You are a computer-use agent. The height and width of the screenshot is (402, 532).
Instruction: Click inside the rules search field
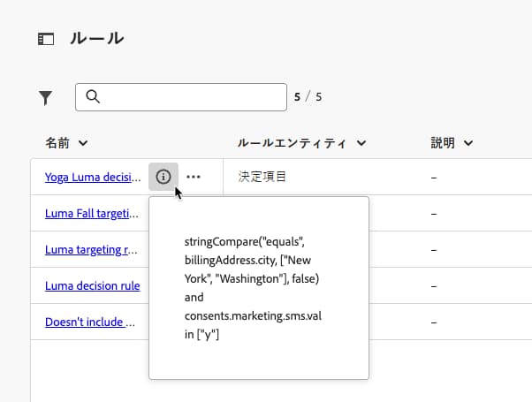click(181, 97)
